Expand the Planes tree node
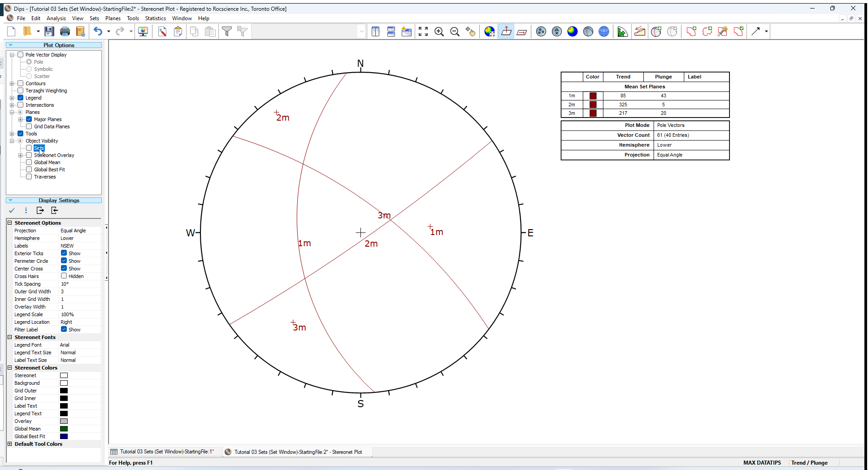868x470 pixels. tap(12, 112)
